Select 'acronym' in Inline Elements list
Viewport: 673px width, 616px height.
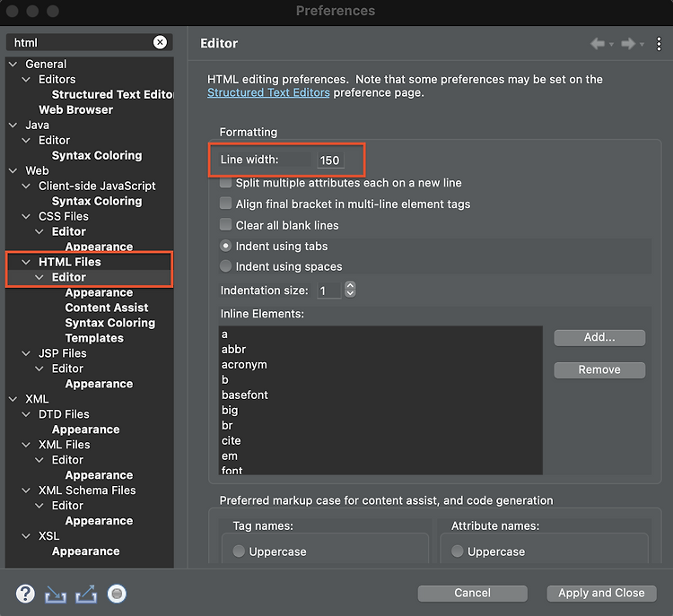point(244,364)
